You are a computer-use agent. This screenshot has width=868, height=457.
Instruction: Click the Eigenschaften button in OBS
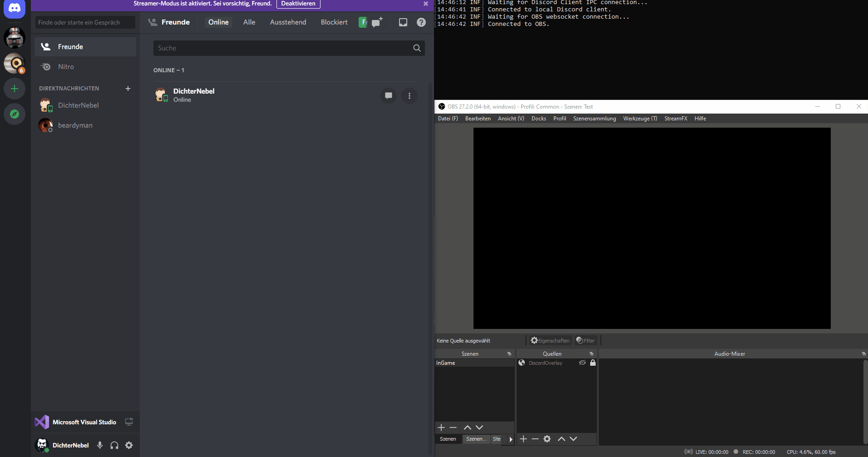550,341
